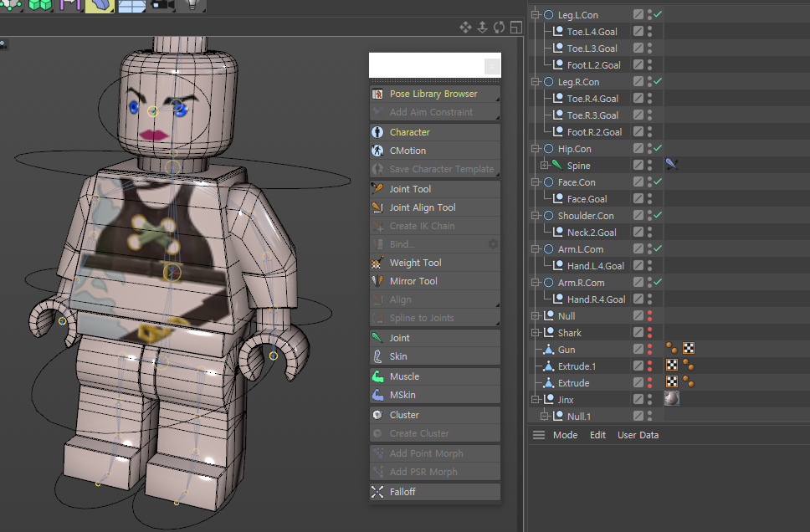
Task: Click the layer swatch on Extrude row
Action: (x=638, y=382)
